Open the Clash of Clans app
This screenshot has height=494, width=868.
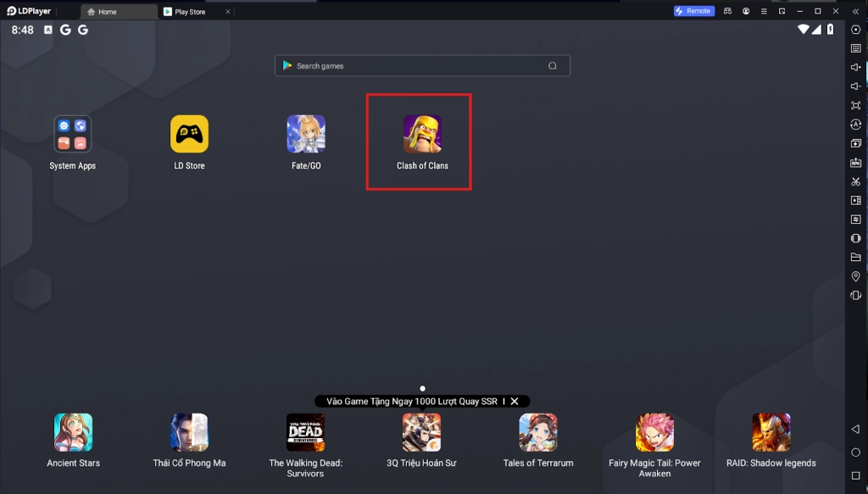(x=422, y=134)
